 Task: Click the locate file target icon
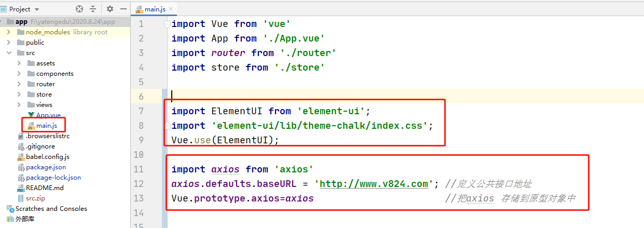[x=79, y=9]
